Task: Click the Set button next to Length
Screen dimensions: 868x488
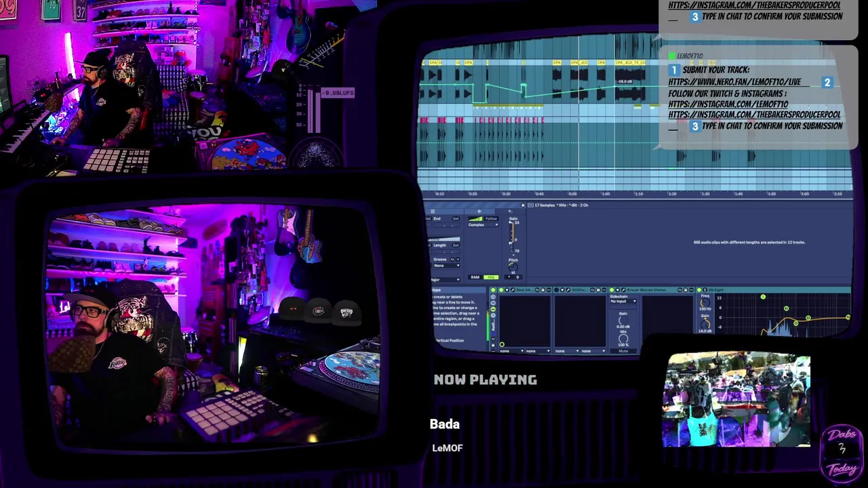Action: (456, 245)
